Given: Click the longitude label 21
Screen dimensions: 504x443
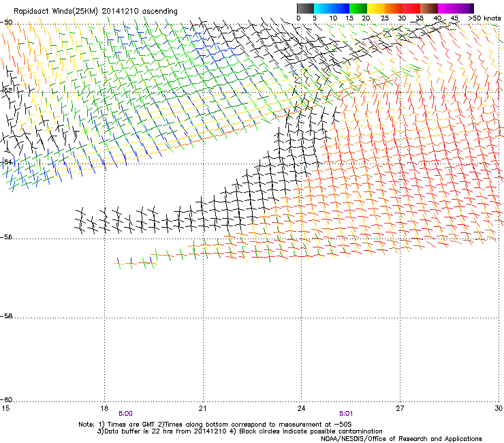Looking at the screenshot, I should pyautogui.click(x=202, y=408).
